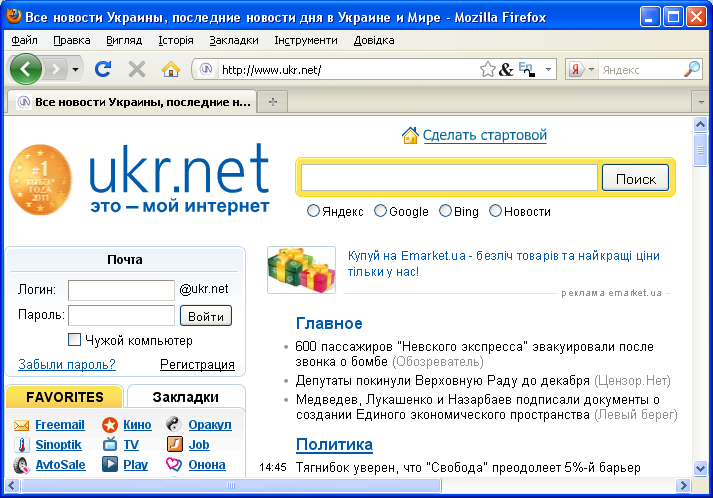Screen dimensions: 713x498
Task: Click the Play triangle icon
Action: pos(110,464)
